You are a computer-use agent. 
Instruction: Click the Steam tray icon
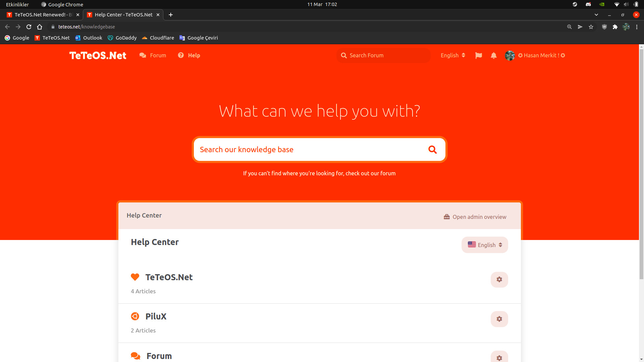tap(575, 4)
